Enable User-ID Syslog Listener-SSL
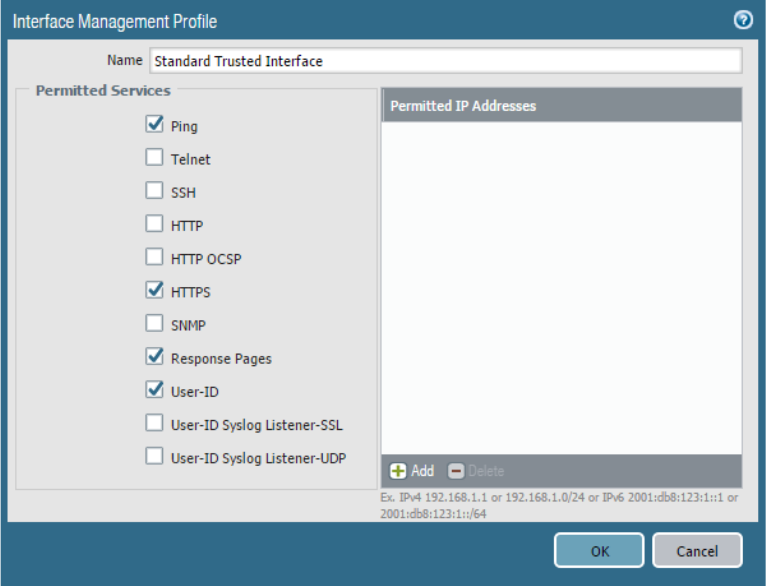This screenshot has width=766, height=586. [x=154, y=423]
